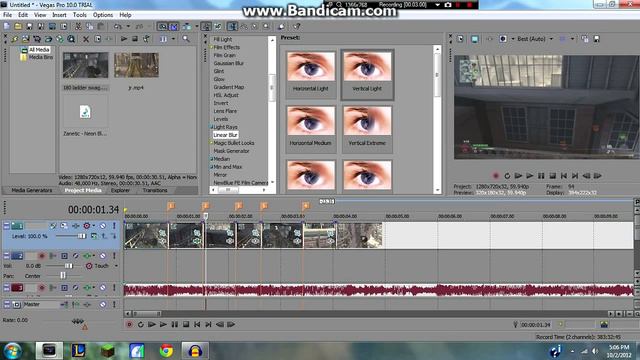Remove selected media with the X icon
The width and height of the screenshot is (640, 360).
pos(86,39)
